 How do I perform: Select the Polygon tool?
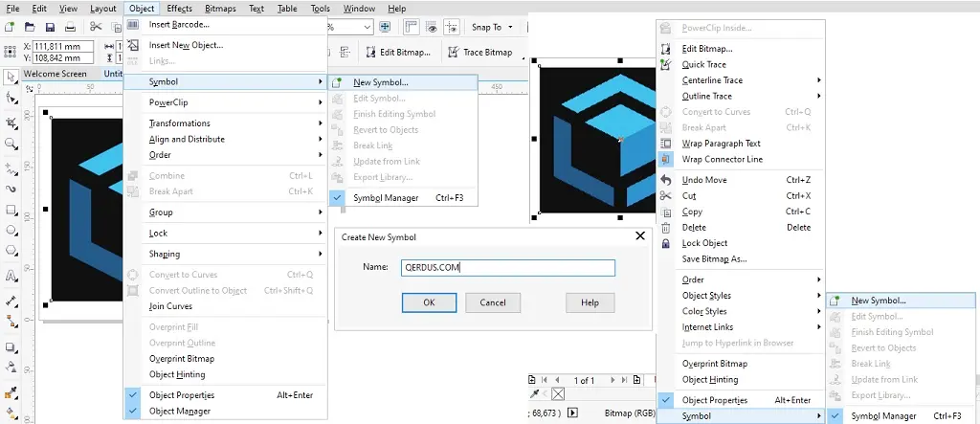(11, 251)
